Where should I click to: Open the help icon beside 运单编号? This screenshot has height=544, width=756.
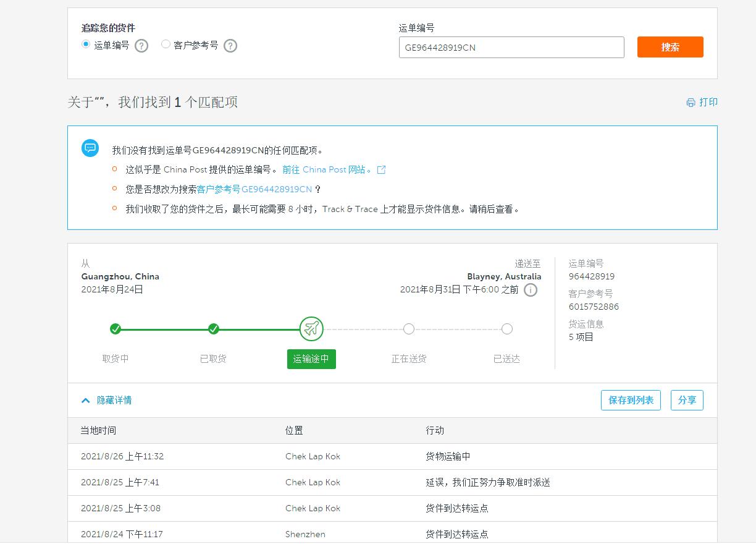click(141, 45)
